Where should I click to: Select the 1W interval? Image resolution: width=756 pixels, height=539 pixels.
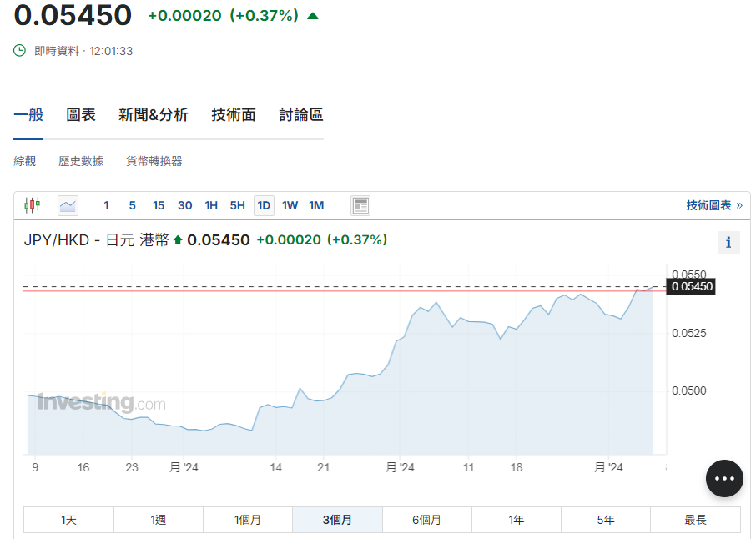(x=290, y=205)
